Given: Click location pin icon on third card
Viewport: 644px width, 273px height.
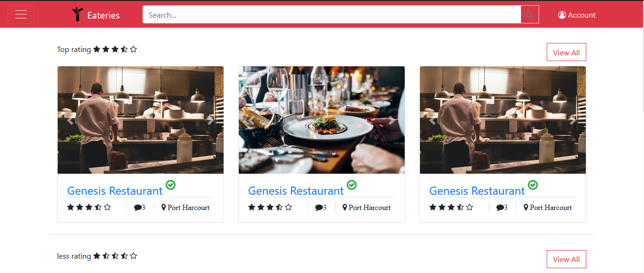Looking at the screenshot, I should [x=526, y=208].
